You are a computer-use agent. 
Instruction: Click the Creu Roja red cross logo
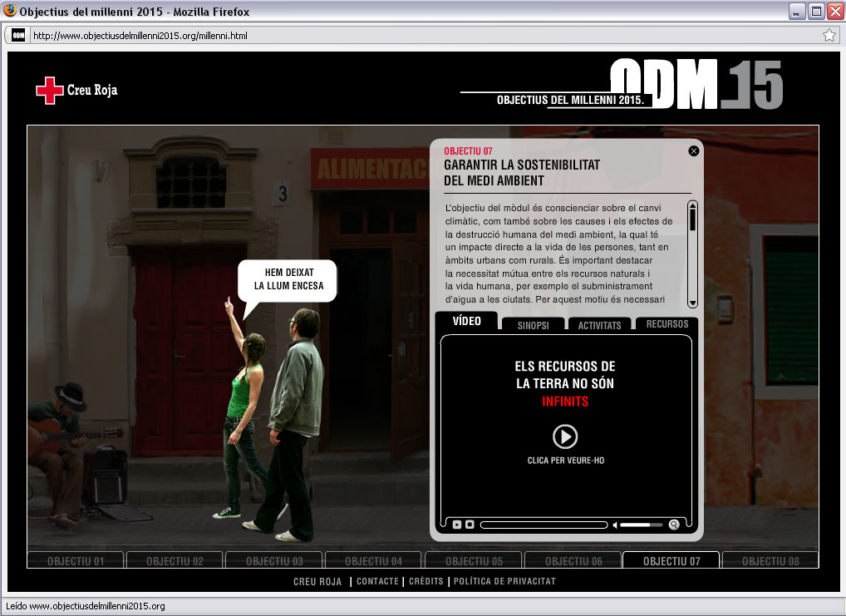[50, 91]
